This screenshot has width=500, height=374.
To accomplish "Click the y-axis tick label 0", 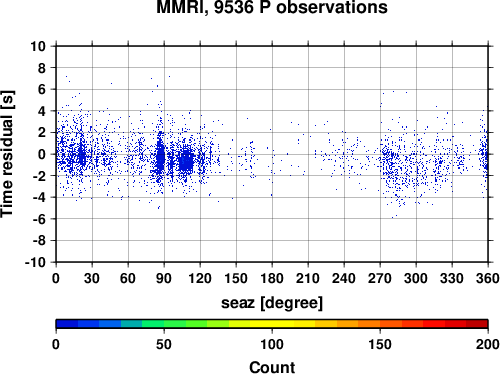I will point(42,154).
